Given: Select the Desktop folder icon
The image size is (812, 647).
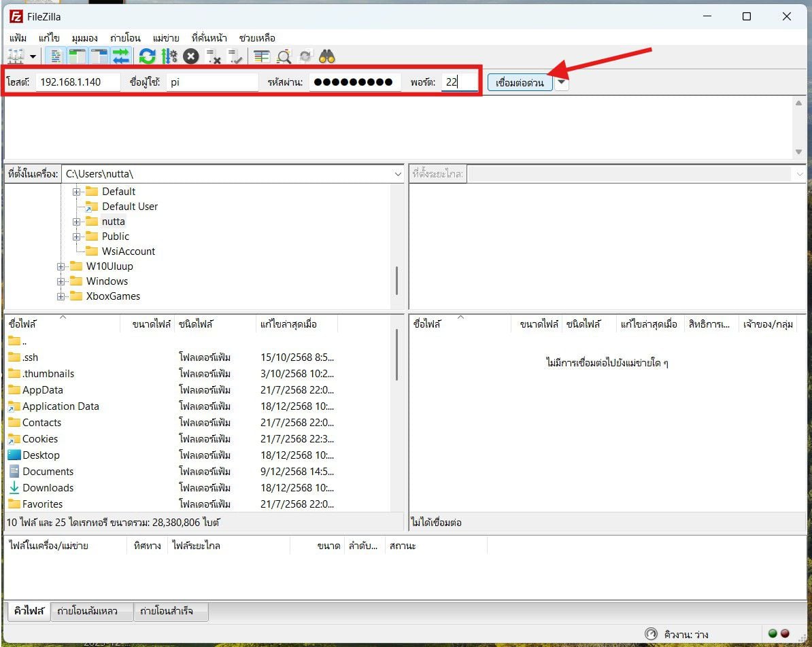Looking at the screenshot, I should 14,455.
